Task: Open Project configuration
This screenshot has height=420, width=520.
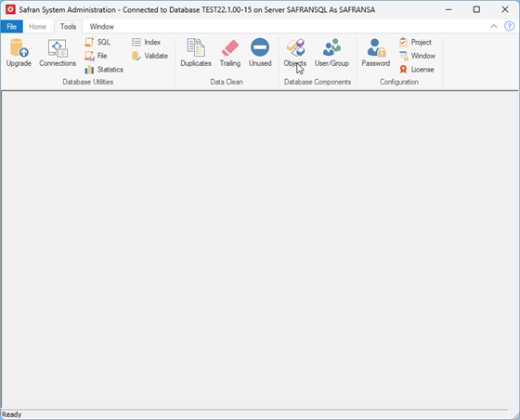Action: point(415,42)
